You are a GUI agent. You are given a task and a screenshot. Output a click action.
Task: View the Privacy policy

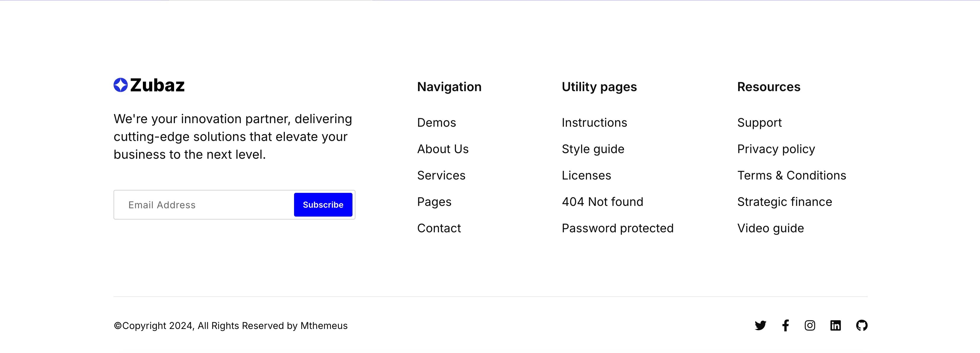776,149
